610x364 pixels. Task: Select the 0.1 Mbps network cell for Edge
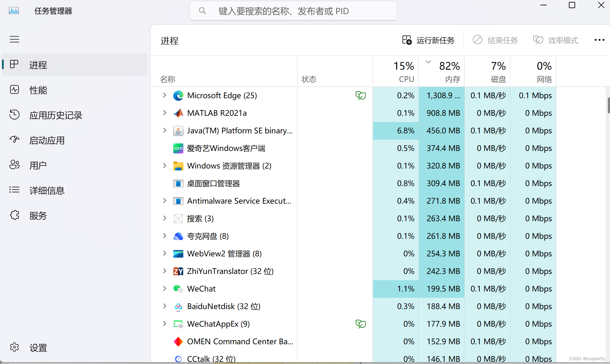tap(533, 95)
